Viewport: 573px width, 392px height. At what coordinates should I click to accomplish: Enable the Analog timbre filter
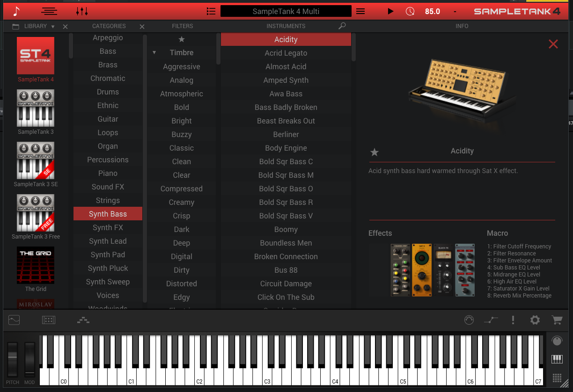tap(182, 80)
